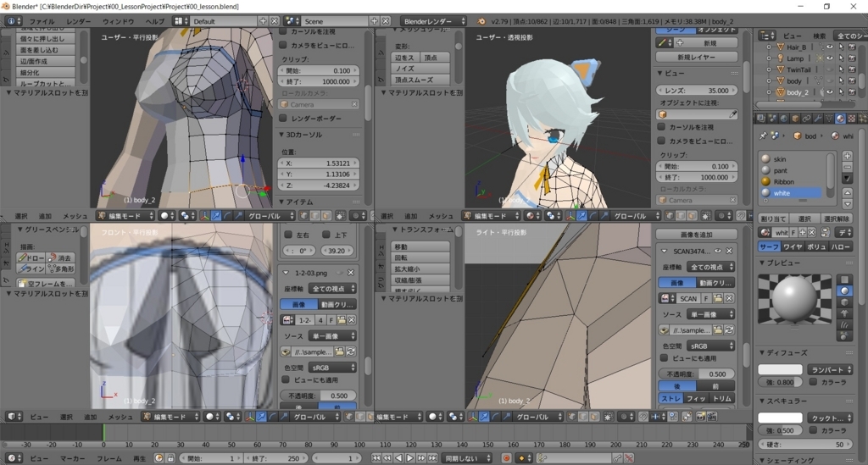The image size is (868, 465).
Task: Click the material browse sphere icon beside whit
Action: (765, 233)
